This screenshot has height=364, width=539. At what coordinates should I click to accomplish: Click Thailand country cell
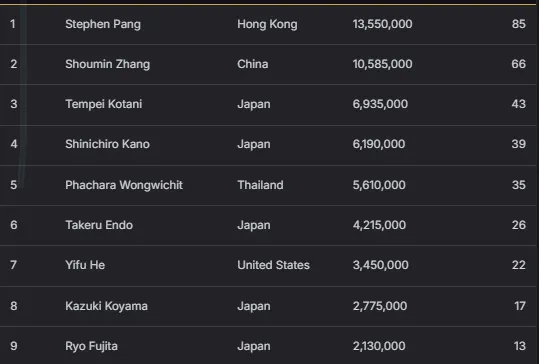260,185
